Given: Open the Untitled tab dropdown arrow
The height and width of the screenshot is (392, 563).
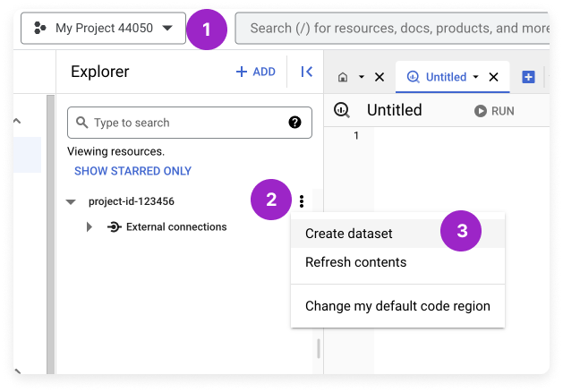Looking at the screenshot, I should click(x=476, y=77).
